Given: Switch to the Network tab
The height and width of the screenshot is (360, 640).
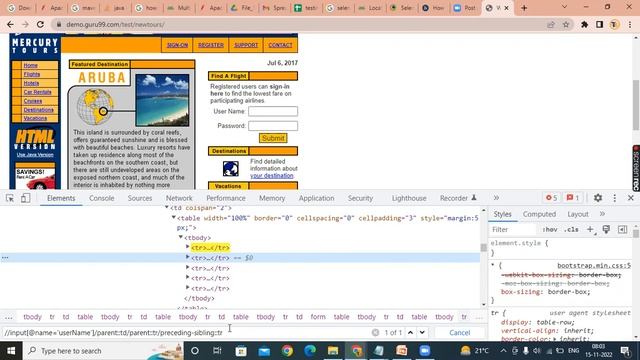Looking at the screenshot, I should 179,198.
